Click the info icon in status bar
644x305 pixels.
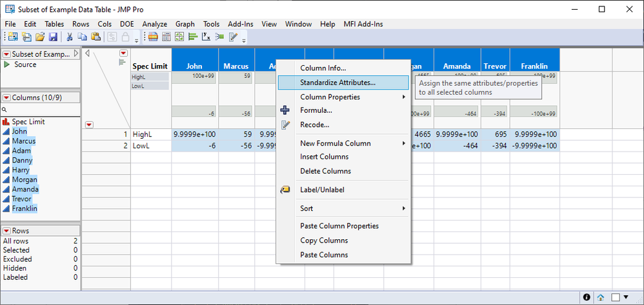(x=587, y=297)
